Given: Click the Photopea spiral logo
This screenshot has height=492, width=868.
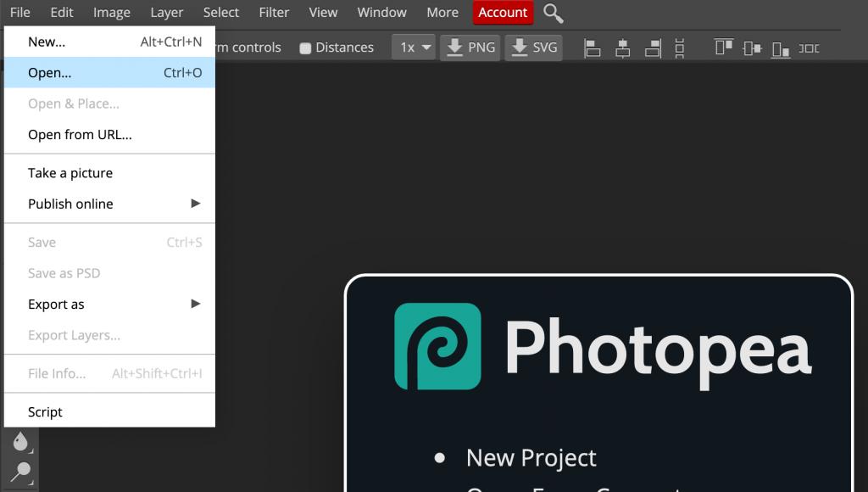Looking at the screenshot, I should pos(437,346).
